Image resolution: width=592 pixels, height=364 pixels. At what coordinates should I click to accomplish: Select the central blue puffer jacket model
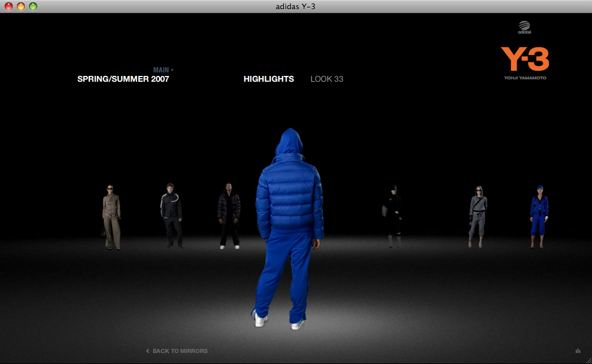click(x=289, y=228)
